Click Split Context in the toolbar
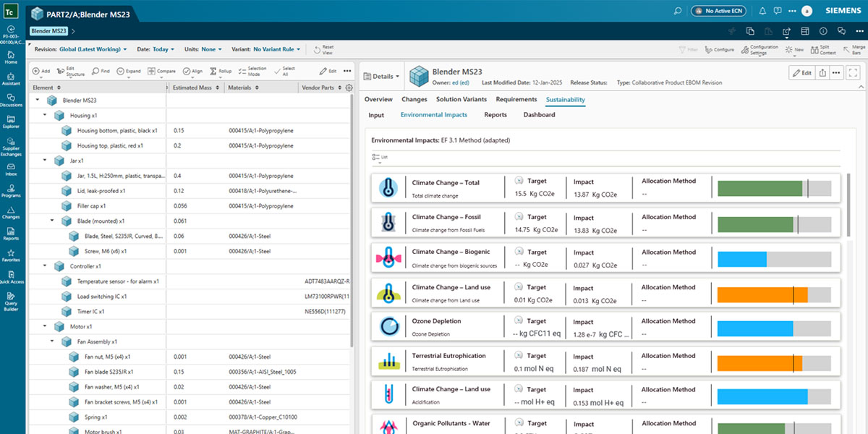 click(x=823, y=50)
